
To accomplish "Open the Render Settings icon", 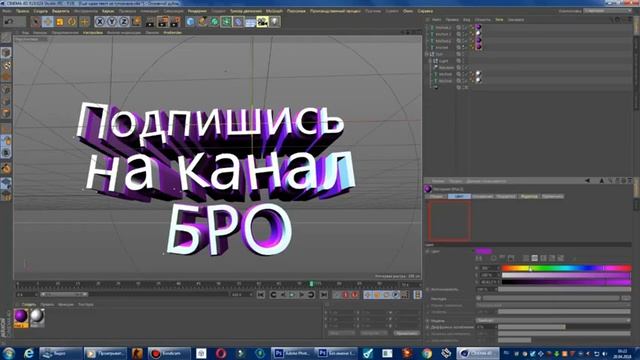I will pyautogui.click(x=175, y=22).
